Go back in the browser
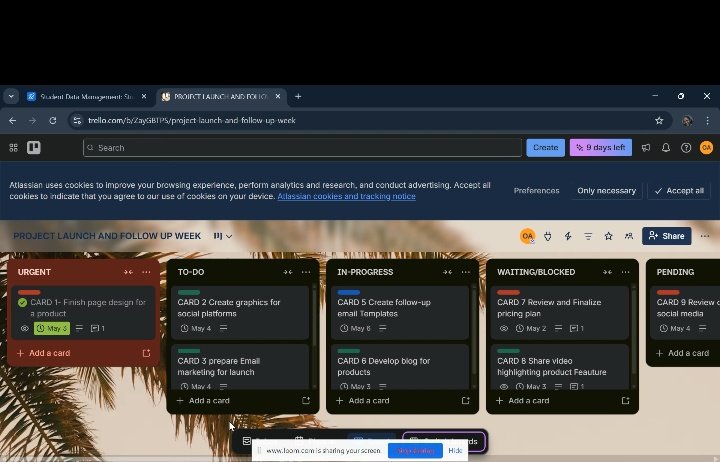 (12, 120)
